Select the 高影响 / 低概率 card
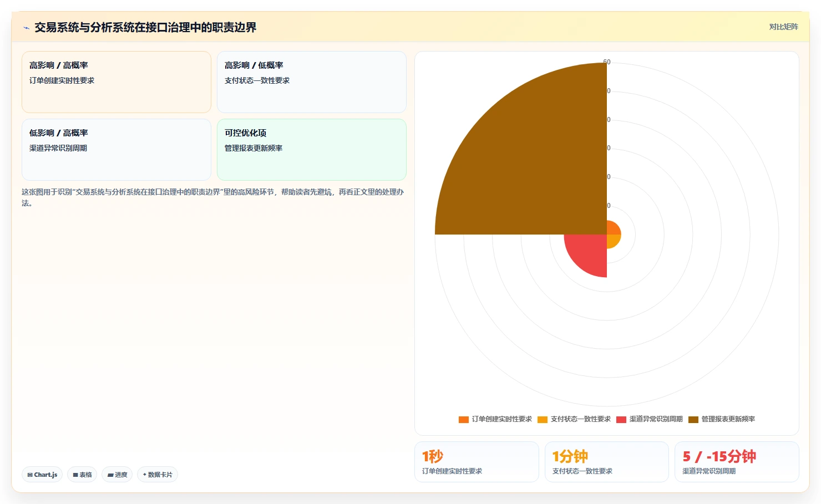 point(312,82)
